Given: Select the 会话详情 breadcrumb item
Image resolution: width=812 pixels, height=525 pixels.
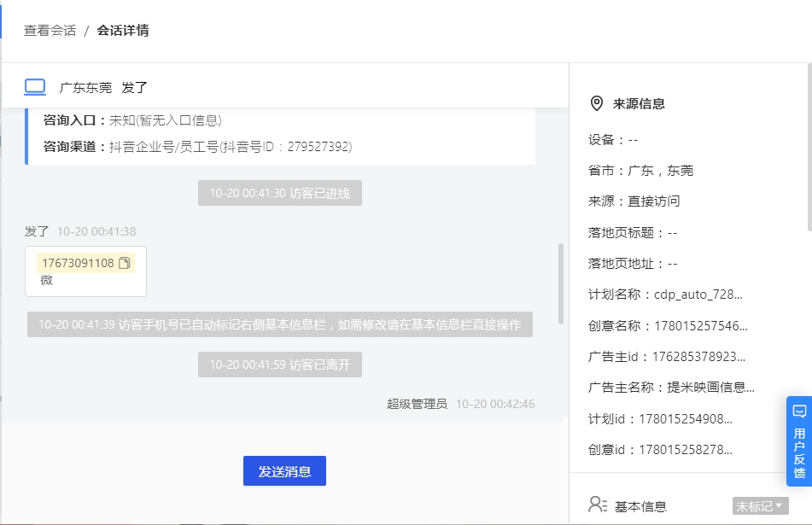Looking at the screenshot, I should tap(123, 31).
